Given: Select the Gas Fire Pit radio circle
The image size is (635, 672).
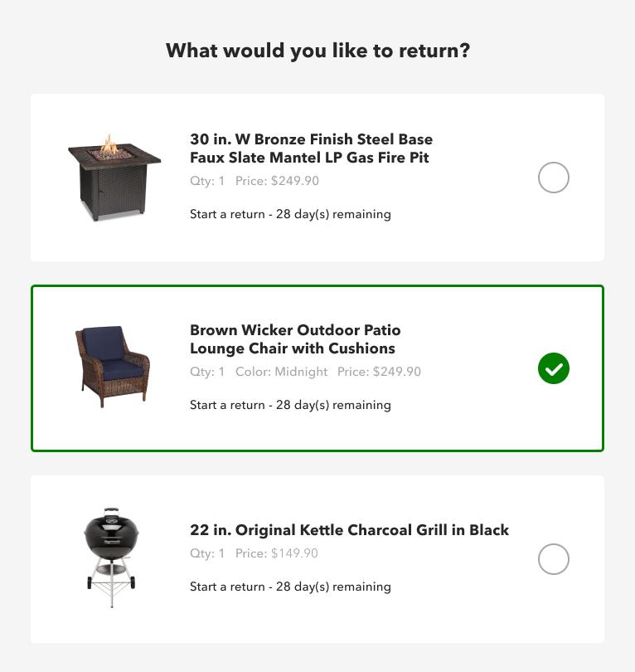Looking at the screenshot, I should pyautogui.click(x=553, y=178).
